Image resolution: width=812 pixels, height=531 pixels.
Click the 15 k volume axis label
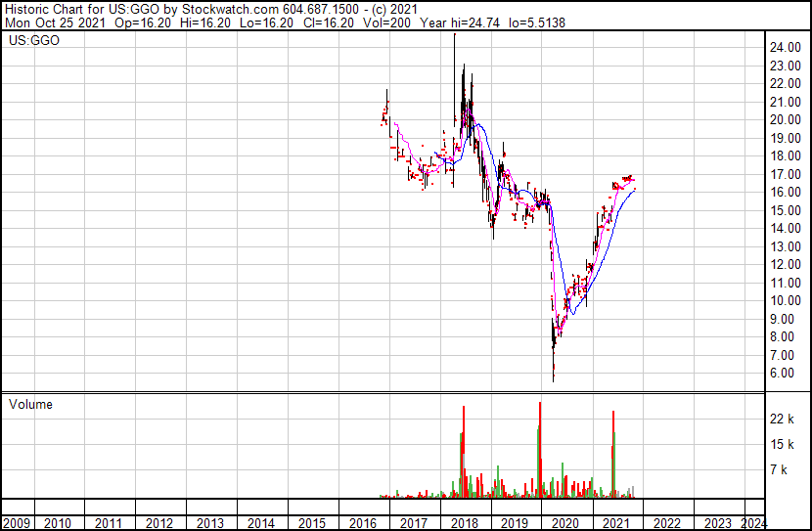[782, 444]
